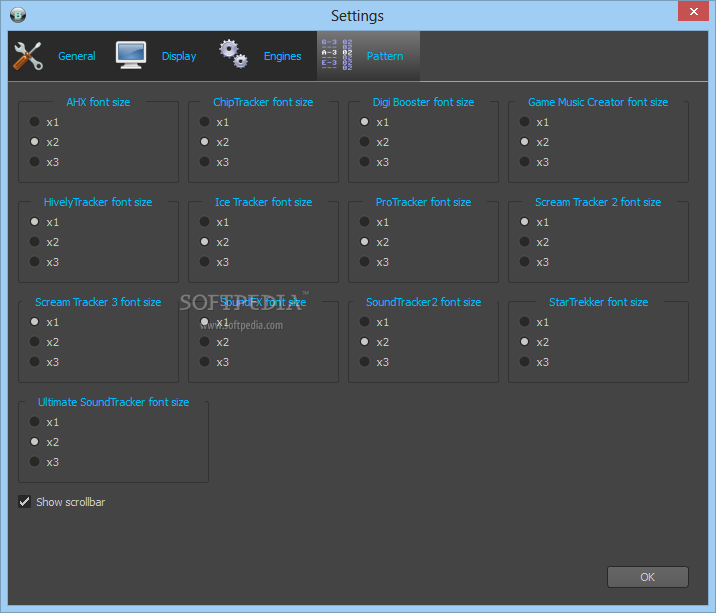Set AHX font size to x1

pyautogui.click(x=34, y=122)
